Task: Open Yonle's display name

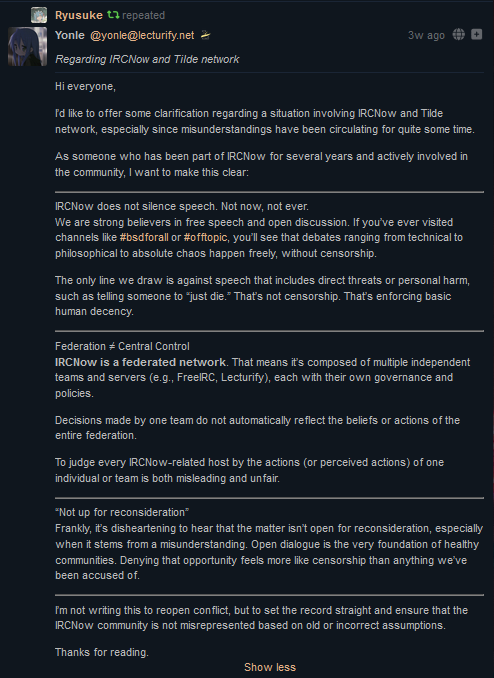Action: tap(70, 35)
